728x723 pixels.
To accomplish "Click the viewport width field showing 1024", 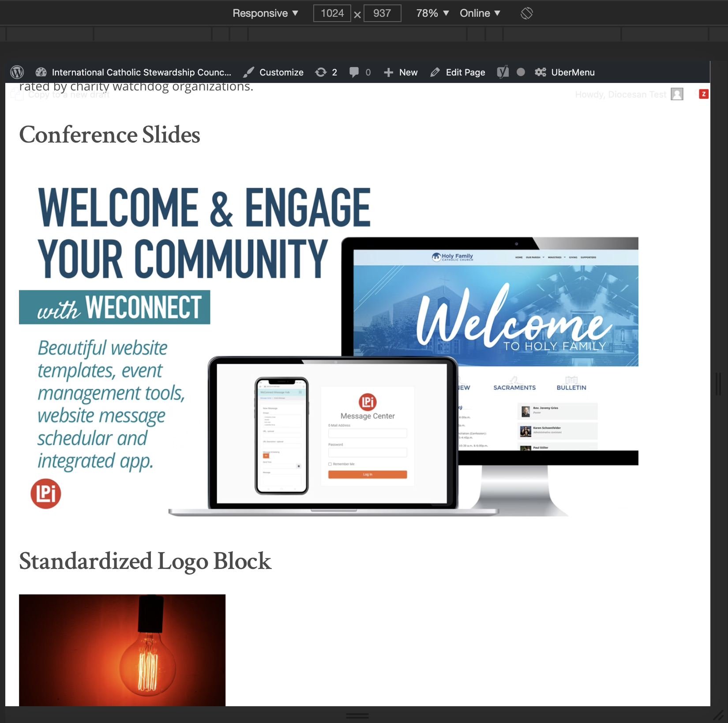I will [x=332, y=13].
